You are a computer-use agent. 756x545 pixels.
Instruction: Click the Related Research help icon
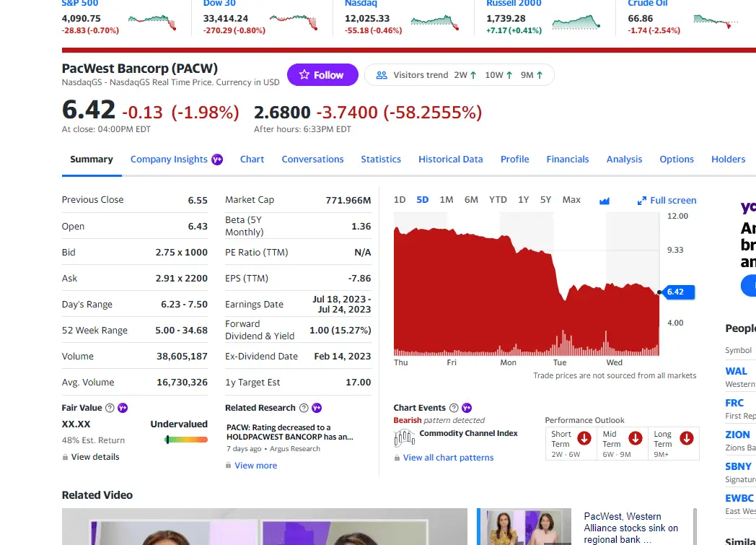point(304,408)
